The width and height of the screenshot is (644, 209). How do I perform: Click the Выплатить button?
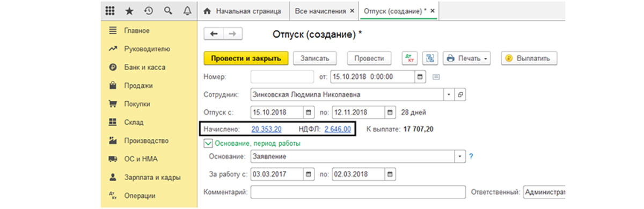530,58
